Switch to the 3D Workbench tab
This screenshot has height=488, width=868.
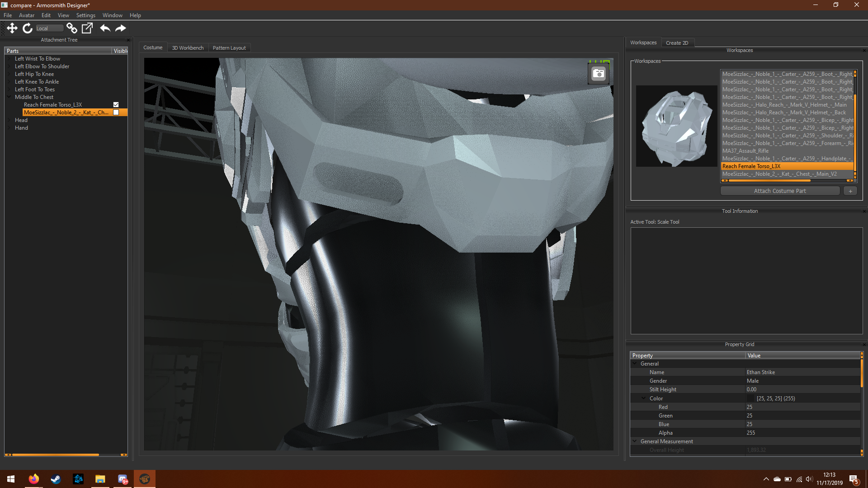[x=188, y=47]
